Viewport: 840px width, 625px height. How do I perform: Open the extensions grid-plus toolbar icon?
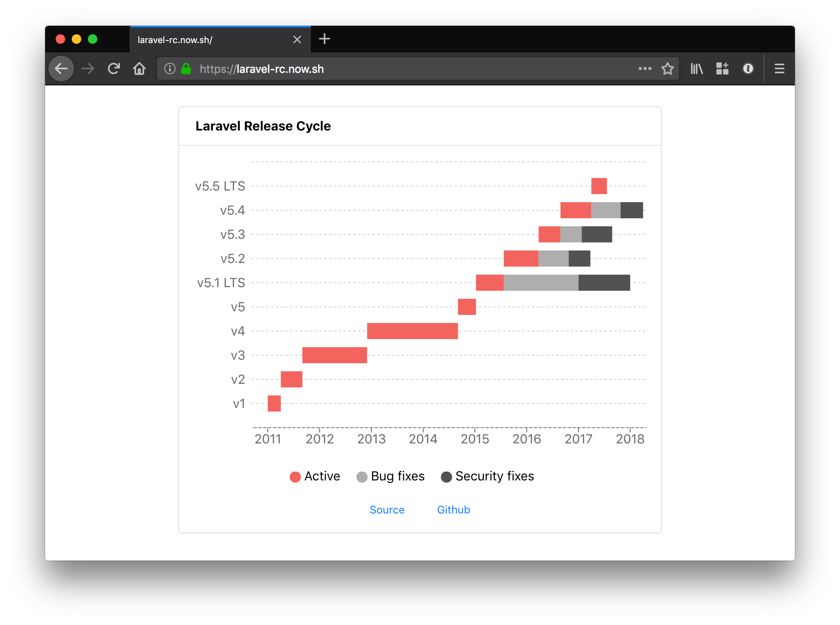pyautogui.click(x=722, y=69)
